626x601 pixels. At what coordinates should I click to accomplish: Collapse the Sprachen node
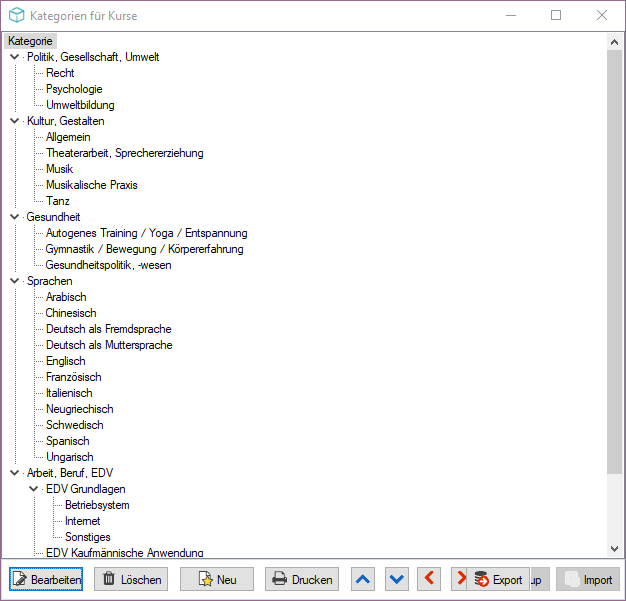[x=15, y=281]
